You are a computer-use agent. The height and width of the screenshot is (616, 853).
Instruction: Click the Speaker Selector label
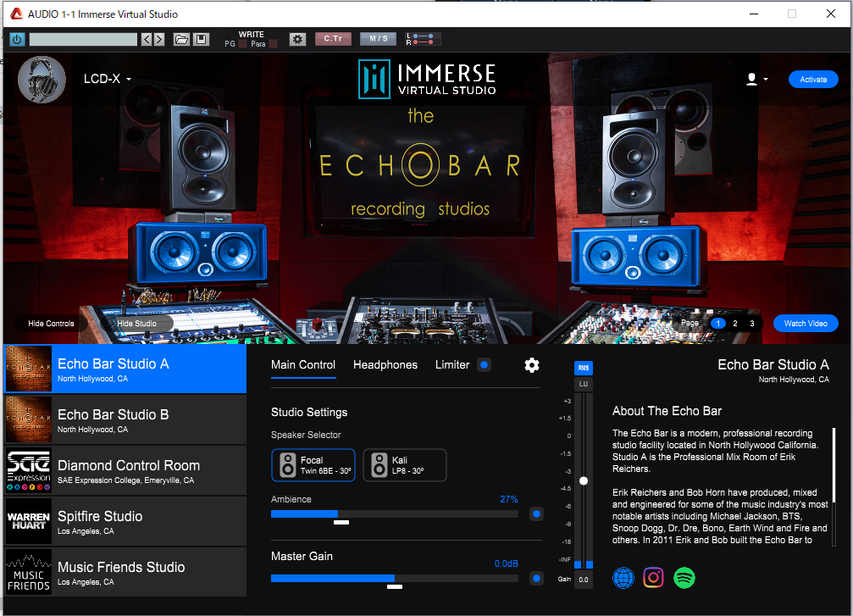306,435
